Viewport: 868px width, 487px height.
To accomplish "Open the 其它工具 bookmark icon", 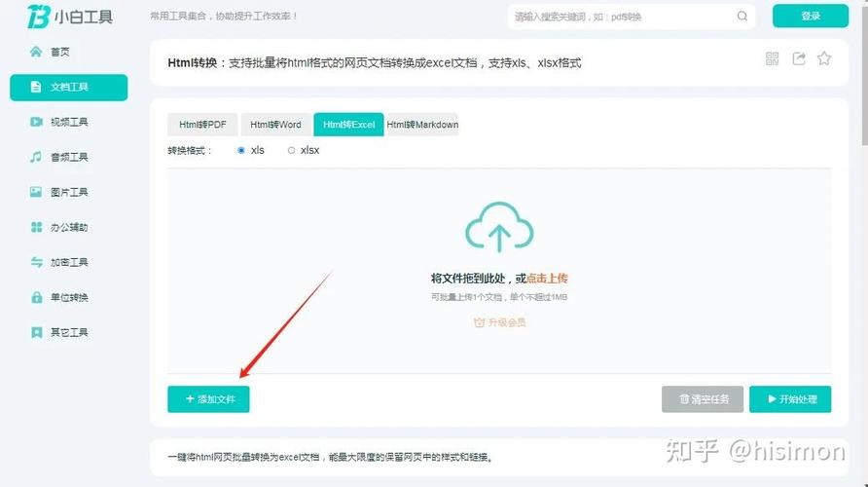I will click(36, 332).
